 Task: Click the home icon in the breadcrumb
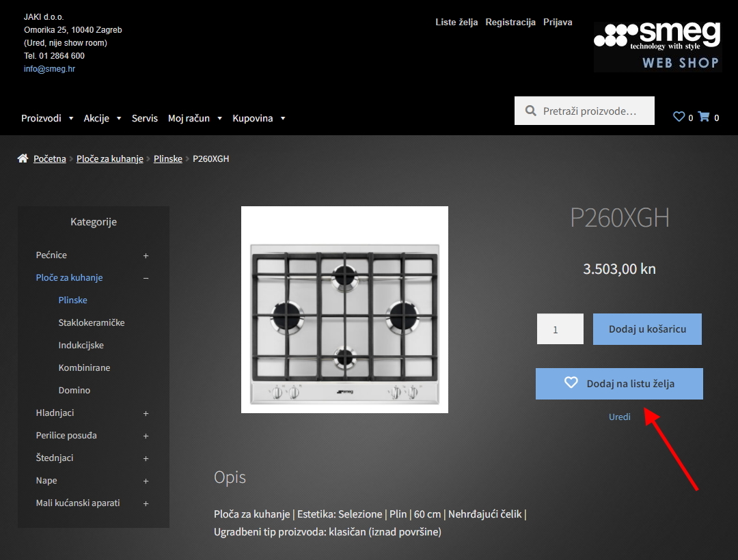(x=23, y=158)
